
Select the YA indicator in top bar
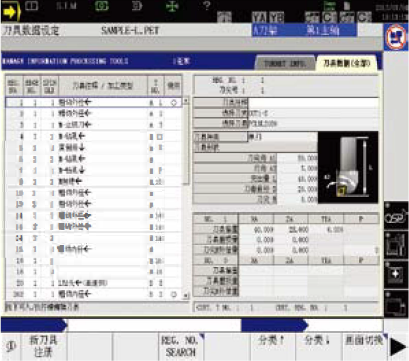pyautogui.click(x=259, y=17)
